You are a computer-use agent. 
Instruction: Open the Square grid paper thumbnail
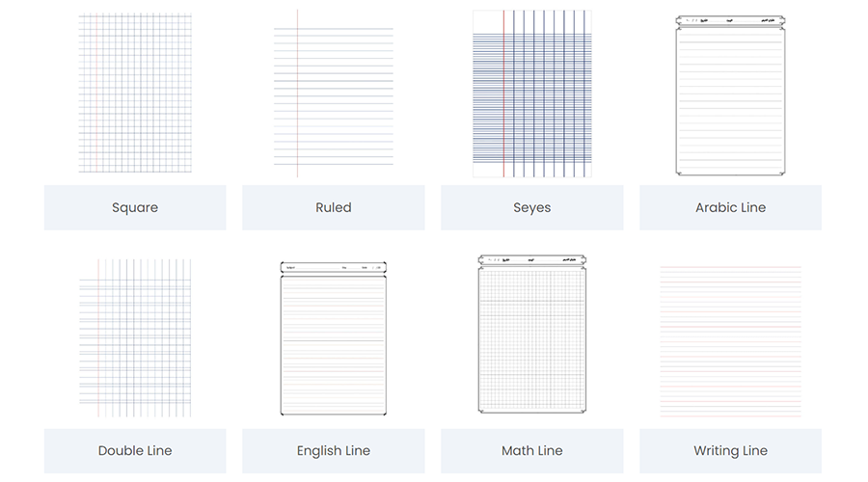pyautogui.click(x=135, y=94)
